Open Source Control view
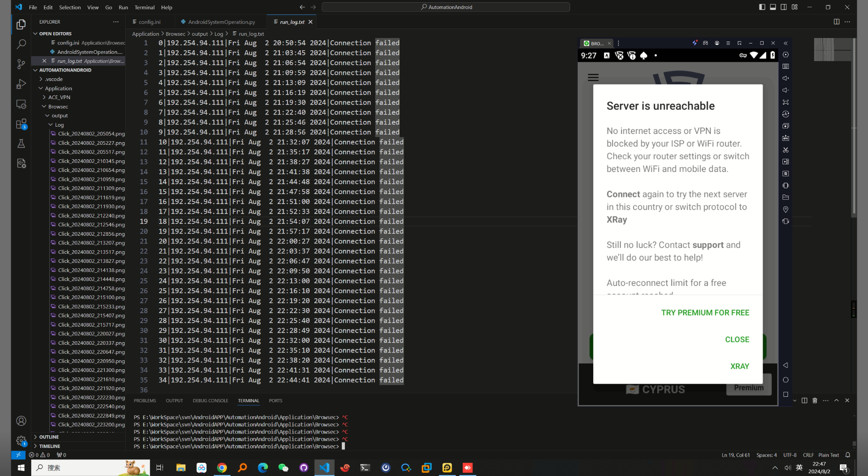 (x=21, y=64)
